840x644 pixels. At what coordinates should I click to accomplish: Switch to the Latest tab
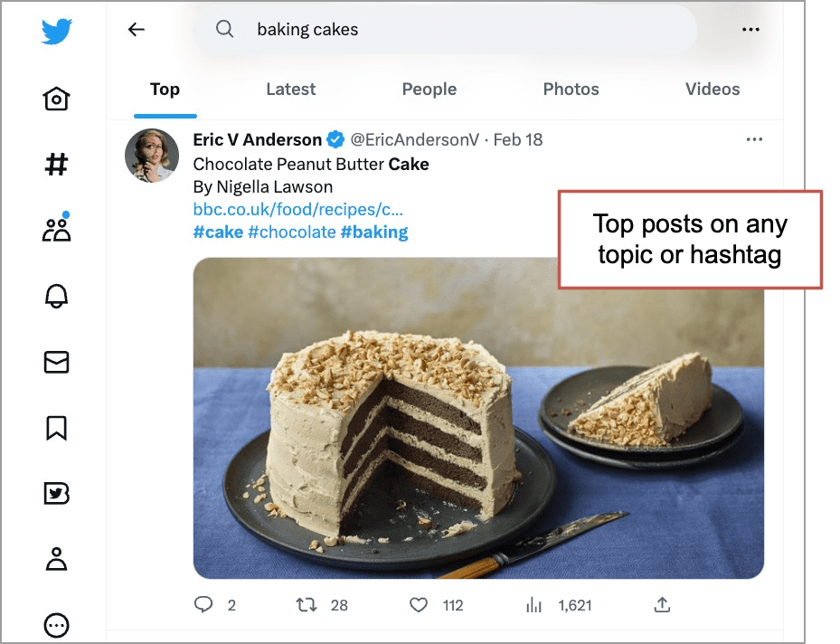291,89
